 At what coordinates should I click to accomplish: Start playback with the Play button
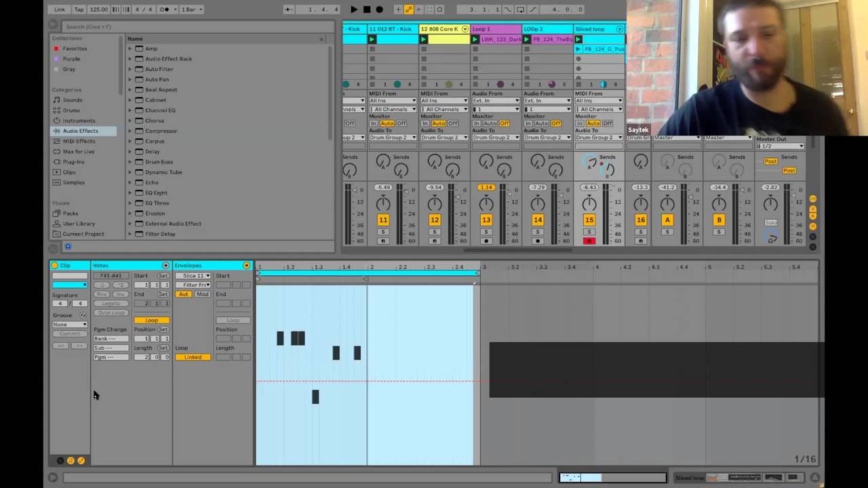point(354,9)
